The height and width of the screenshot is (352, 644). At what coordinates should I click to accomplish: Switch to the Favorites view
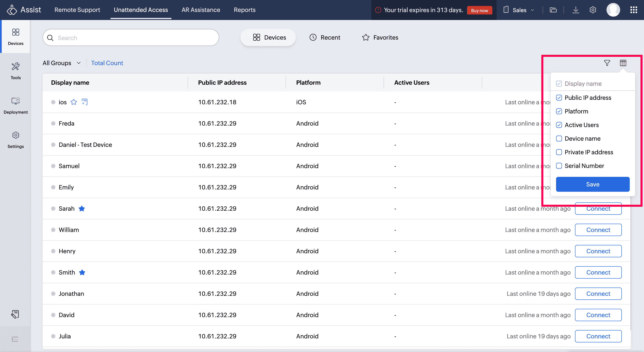click(x=380, y=37)
